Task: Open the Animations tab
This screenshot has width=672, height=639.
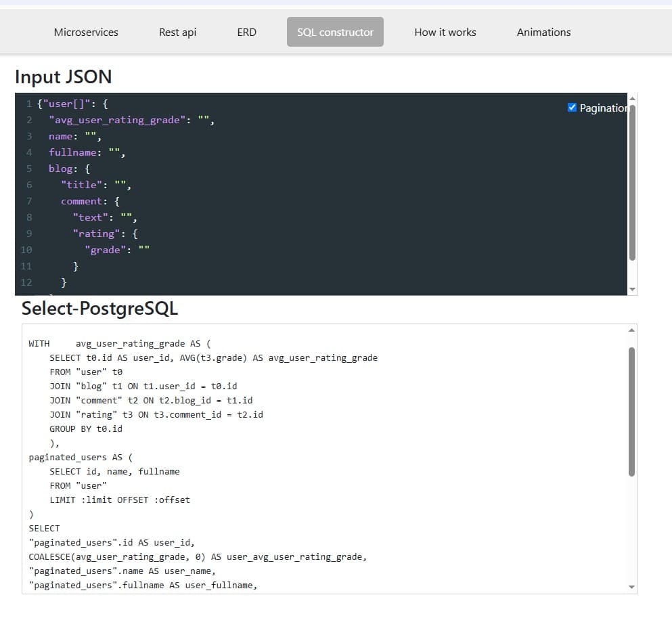Action: (x=543, y=32)
